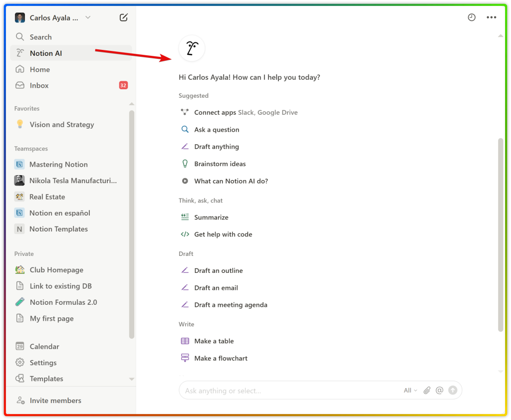Click the Make a flowchart icon
Viewport: 511px width, 420px height.
(x=185, y=358)
